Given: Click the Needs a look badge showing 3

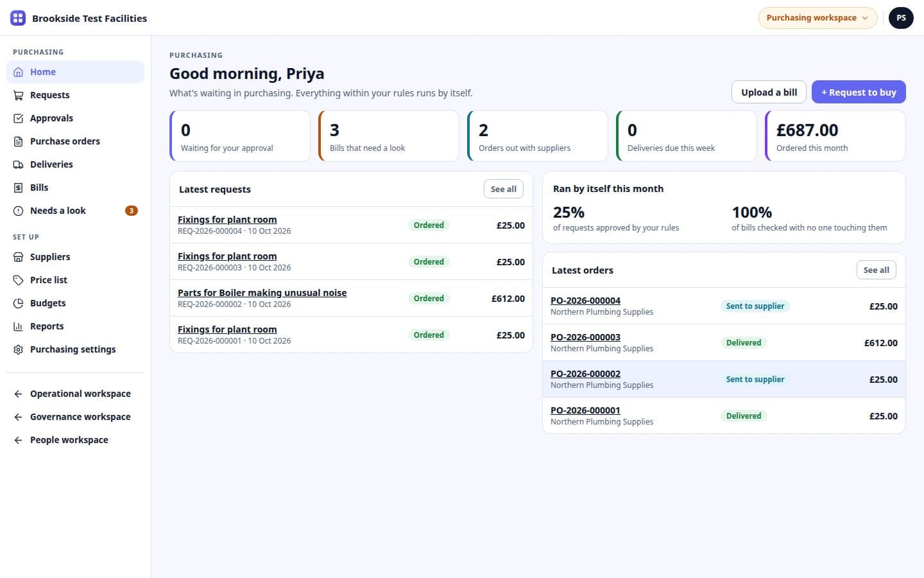Looking at the screenshot, I should click(x=132, y=211).
